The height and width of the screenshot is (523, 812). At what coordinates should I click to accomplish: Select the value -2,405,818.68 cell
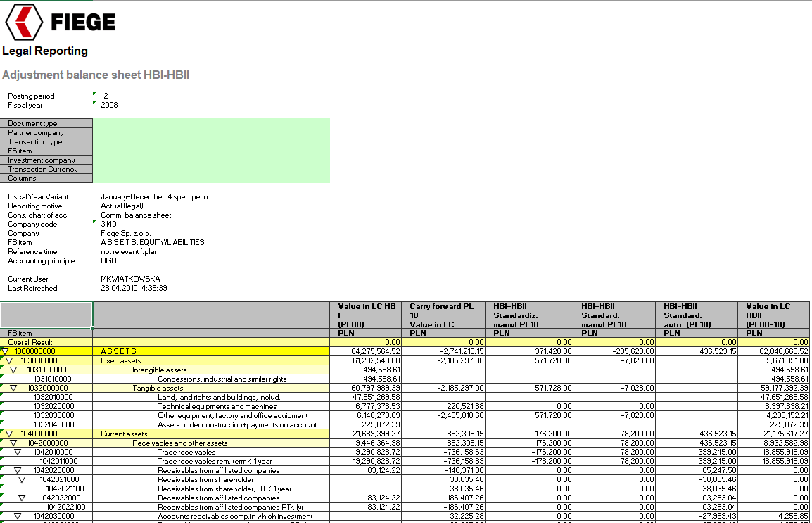(443, 416)
